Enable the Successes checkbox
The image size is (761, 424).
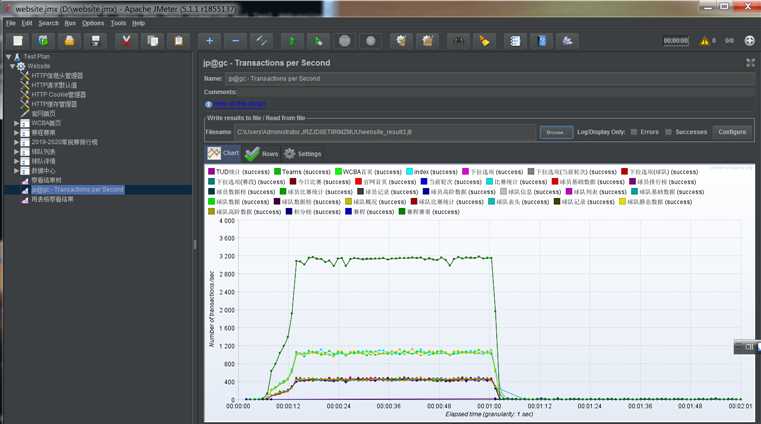pos(668,132)
